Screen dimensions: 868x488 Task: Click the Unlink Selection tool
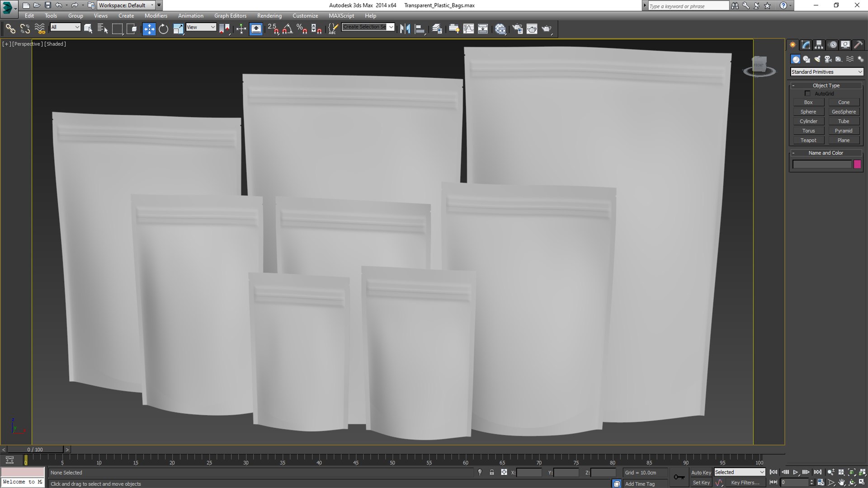[x=25, y=29]
